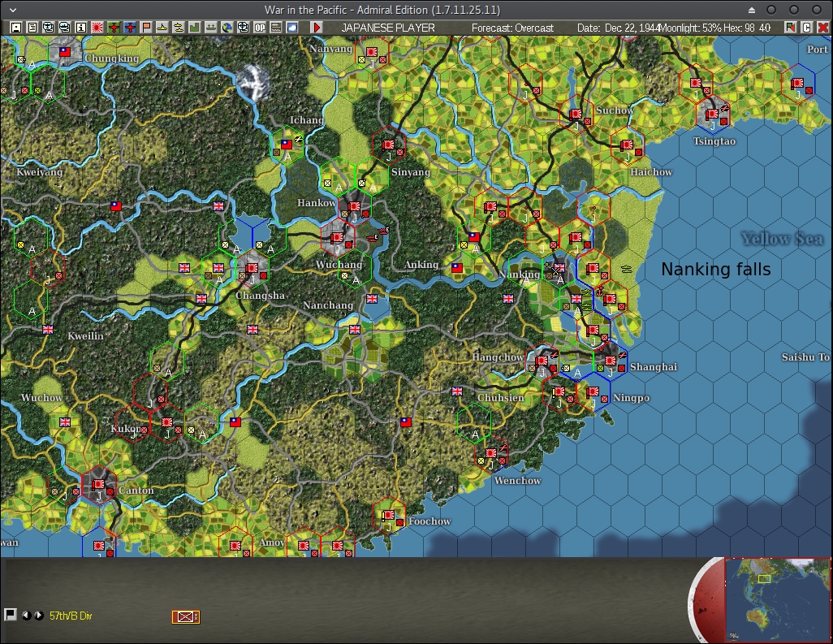Click the double yellow ships toolbar icon

tap(179, 27)
